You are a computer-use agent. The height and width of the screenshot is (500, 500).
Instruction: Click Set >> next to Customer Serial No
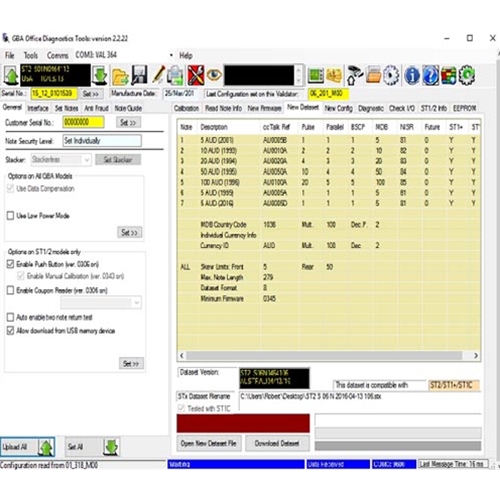pyautogui.click(x=128, y=122)
